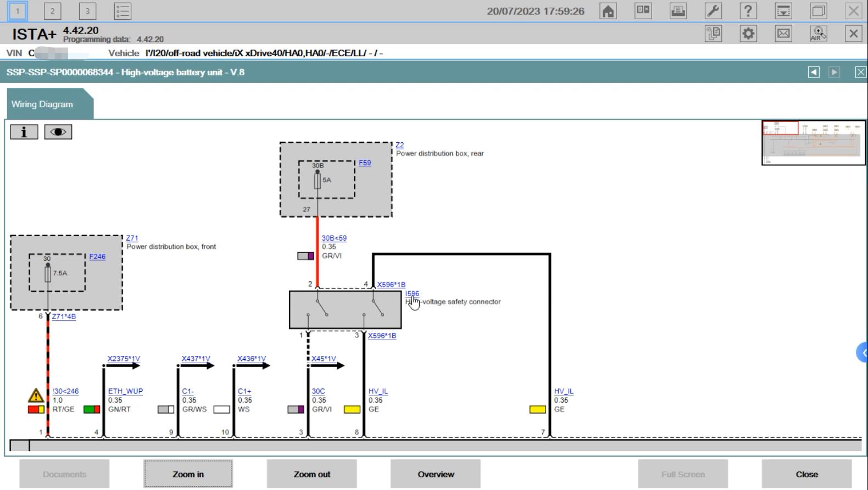This screenshot has height=490, width=868.
Task: Switch to operation tab 3
Action: click(x=87, y=11)
